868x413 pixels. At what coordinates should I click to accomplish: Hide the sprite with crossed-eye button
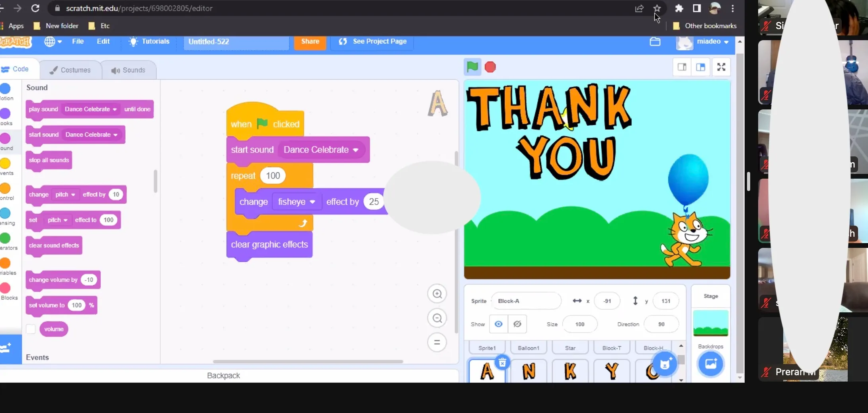tap(517, 324)
